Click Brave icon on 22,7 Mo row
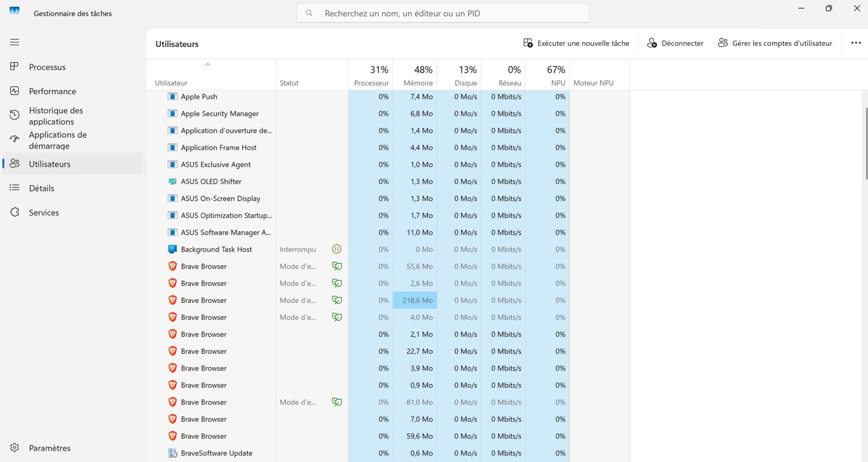 172,351
